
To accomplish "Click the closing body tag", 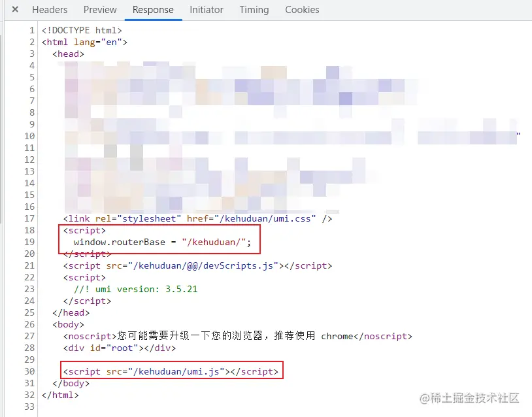I will [x=71, y=384].
